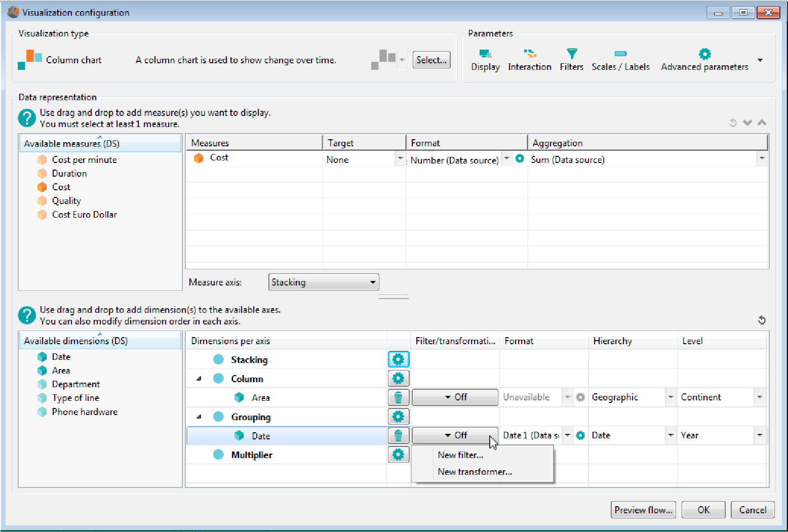This screenshot has width=788, height=532.
Task: Move measure up with the chevron icon
Action: 762,122
